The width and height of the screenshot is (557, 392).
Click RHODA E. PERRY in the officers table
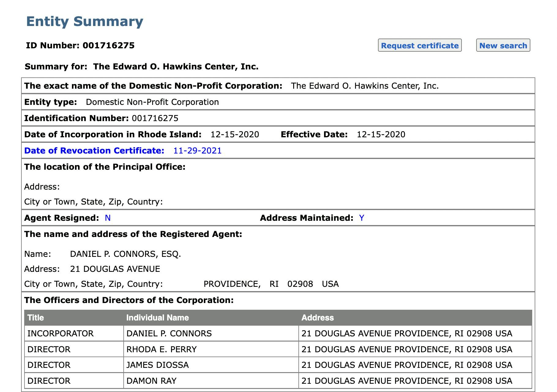click(x=161, y=349)
